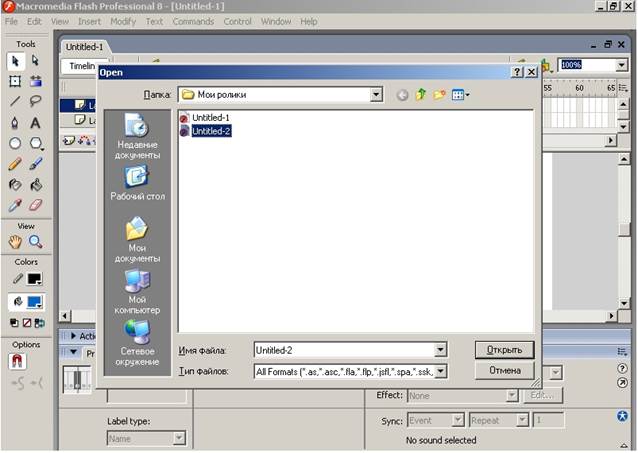Click the Properties panel help icon
The width and height of the screenshot is (638, 453).
[622, 368]
